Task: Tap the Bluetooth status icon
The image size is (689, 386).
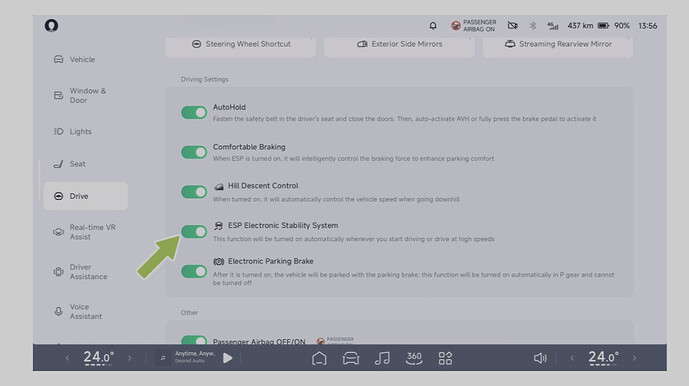Action: [x=533, y=25]
